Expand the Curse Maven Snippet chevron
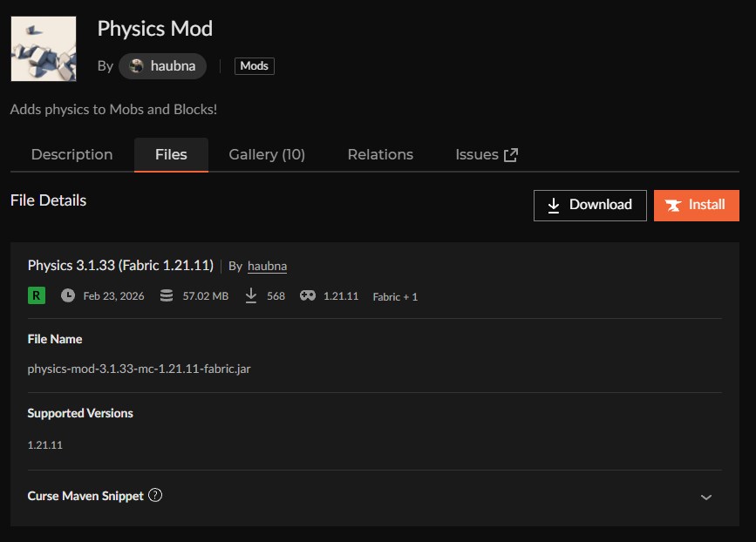 706,497
